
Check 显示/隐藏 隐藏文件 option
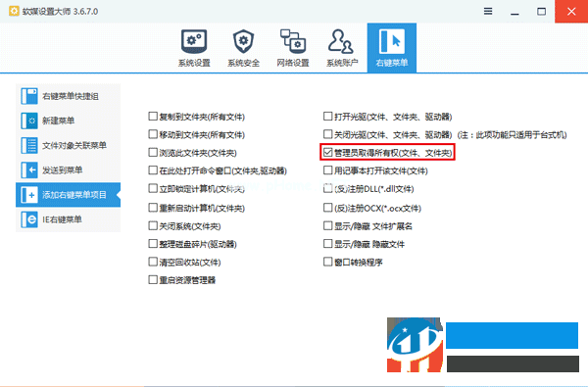point(327,244)
